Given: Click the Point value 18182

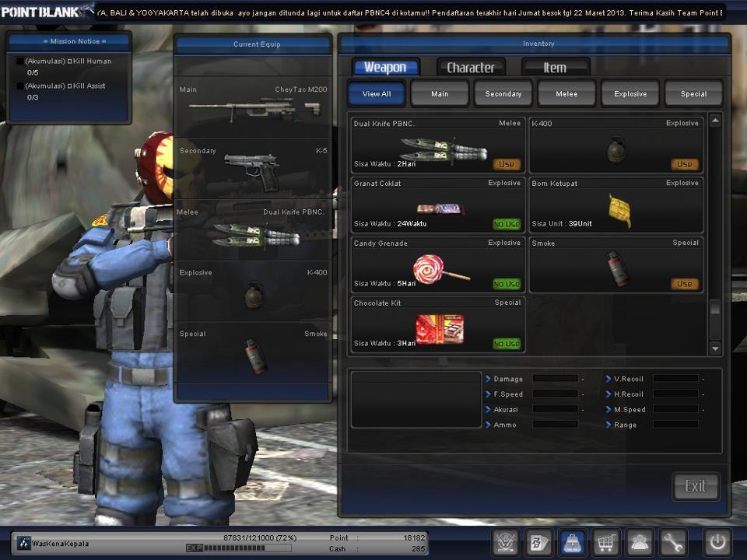Looking at the screenshot, I should (414, 537).
